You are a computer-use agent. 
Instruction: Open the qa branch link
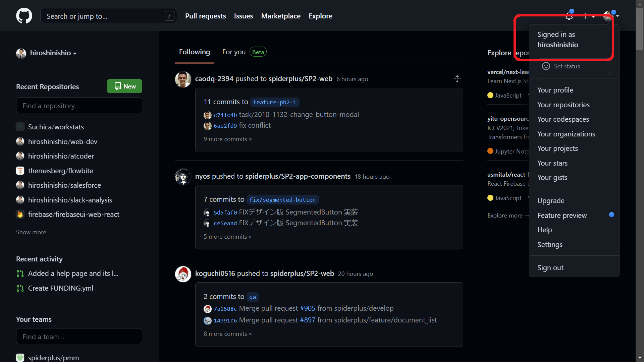253,297
